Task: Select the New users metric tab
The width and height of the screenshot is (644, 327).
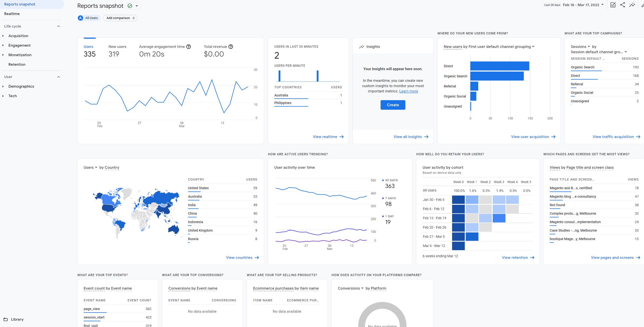Action: point(117,51)
